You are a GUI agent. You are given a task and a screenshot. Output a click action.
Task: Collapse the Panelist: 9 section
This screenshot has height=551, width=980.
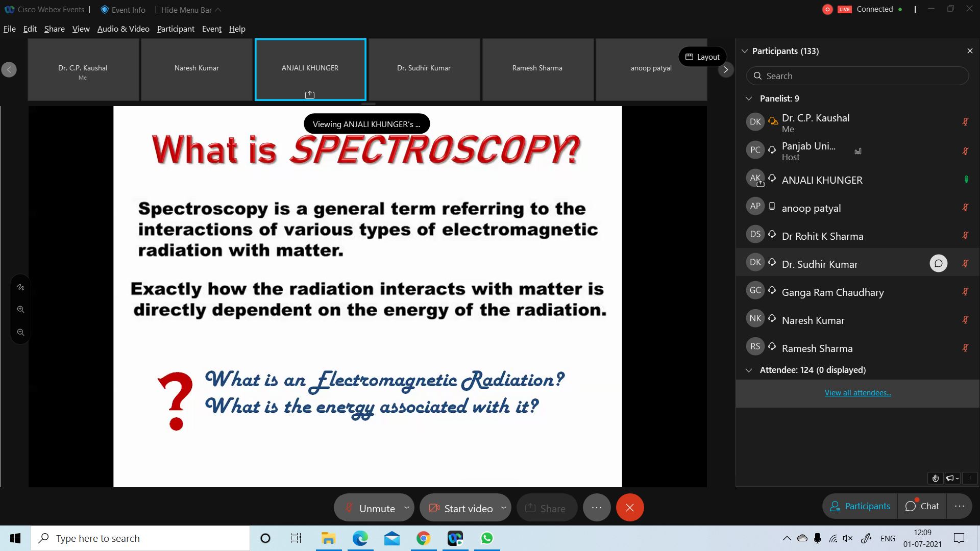point(749,98)
